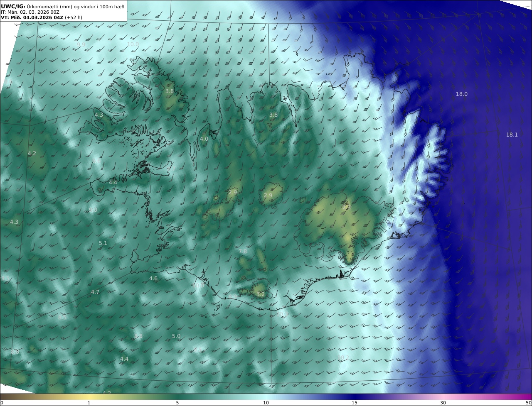Click the legend tick label 1
The height and width of the screenshot is (406, 532).
[x=89, y=403]
